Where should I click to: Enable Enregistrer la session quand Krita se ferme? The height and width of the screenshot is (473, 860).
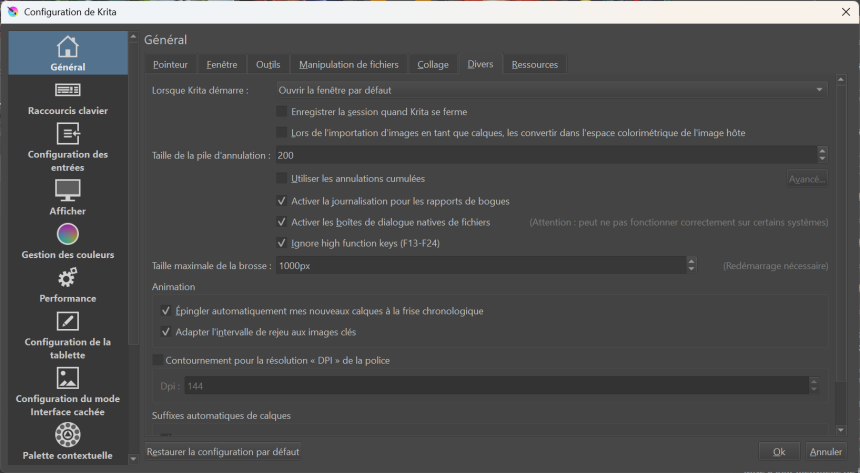282,112
